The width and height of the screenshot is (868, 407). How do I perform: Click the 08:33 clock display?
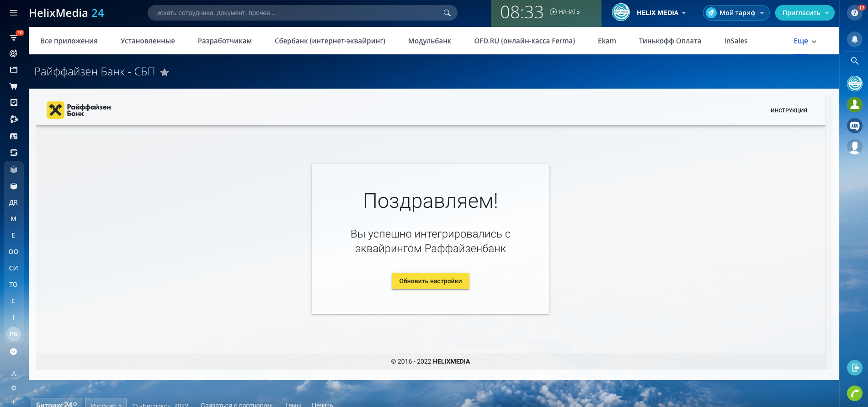522,12
